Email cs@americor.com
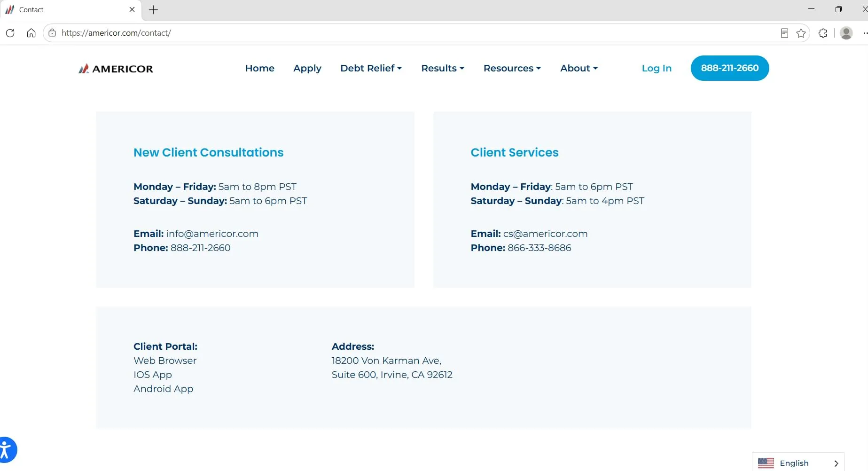Image resolution: width=868 pixels, height=471 pixels. [546, 234]
